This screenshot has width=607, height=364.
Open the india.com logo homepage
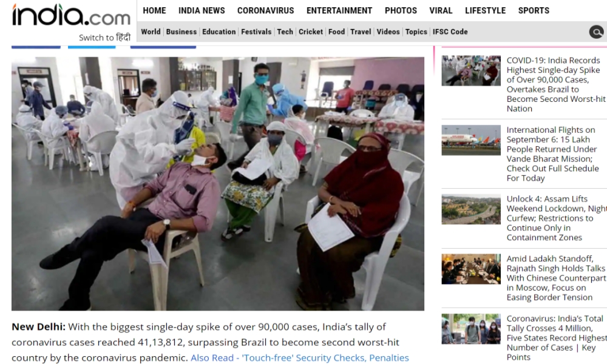[x=71, y=15]
